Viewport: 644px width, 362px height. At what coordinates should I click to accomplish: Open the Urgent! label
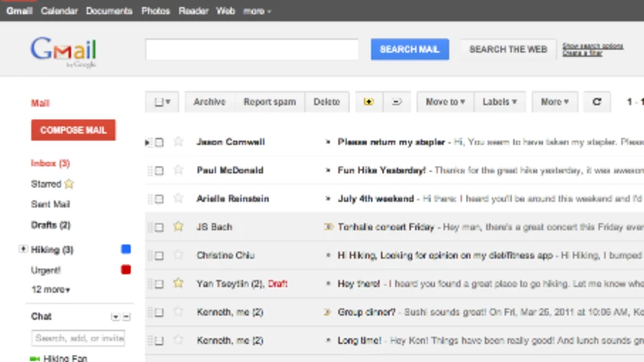point(45,270)
